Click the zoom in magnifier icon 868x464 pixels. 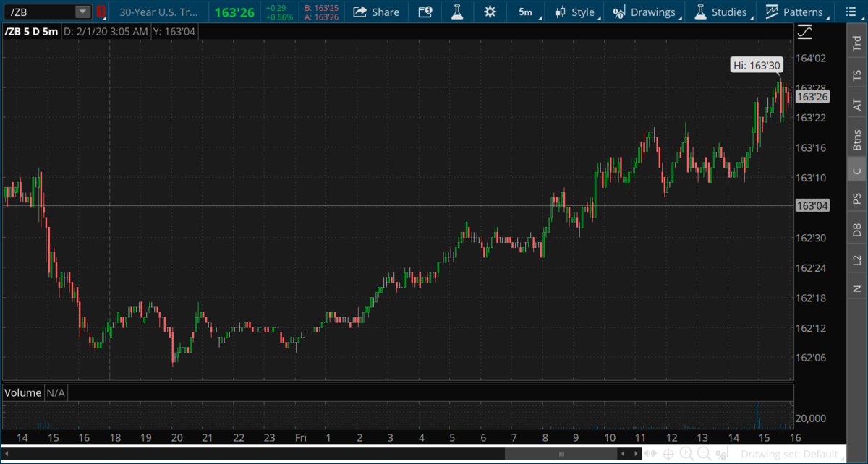click(x=686, y=454)
